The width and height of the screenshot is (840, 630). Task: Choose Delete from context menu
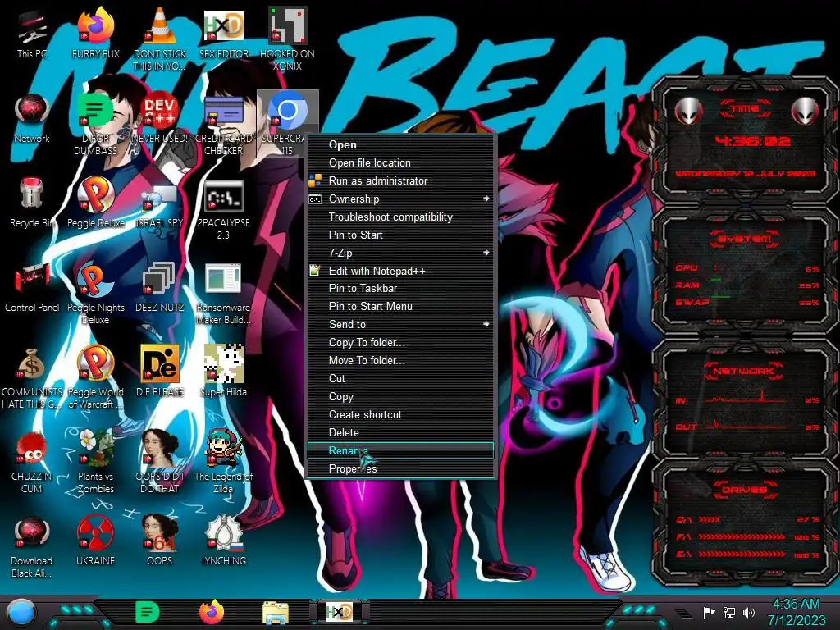coord(400,432)
